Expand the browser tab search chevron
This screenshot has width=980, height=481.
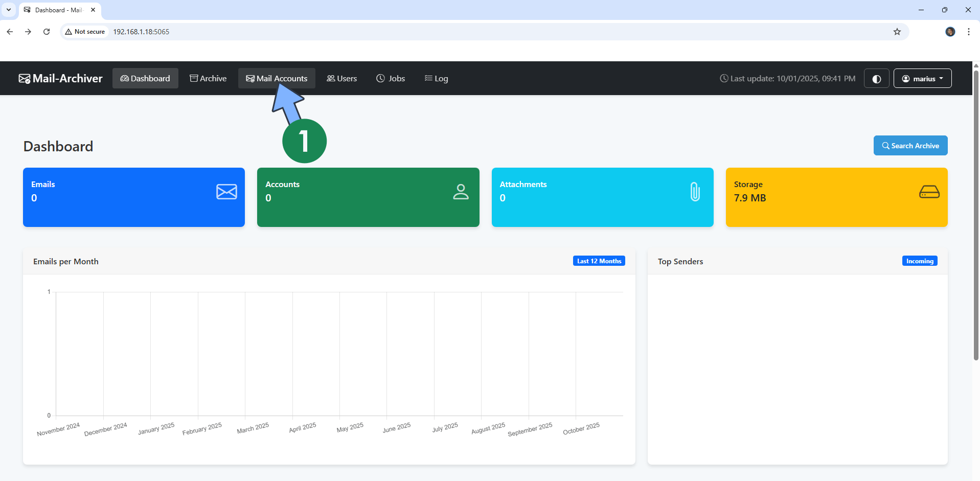coord(9,10)
